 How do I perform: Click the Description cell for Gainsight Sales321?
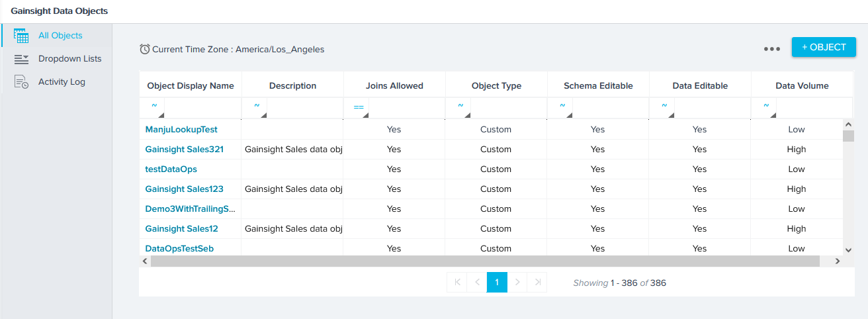[x=292, y=150]
